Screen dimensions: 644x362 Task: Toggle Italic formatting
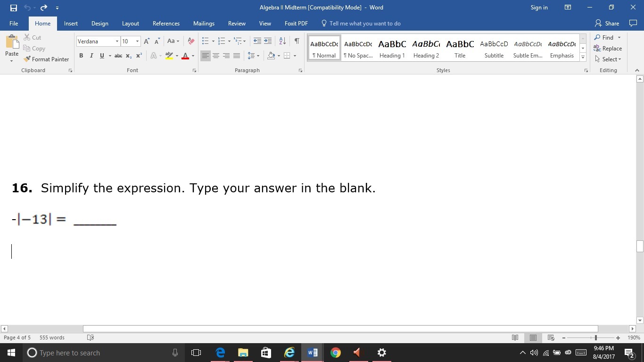point(91,56)
